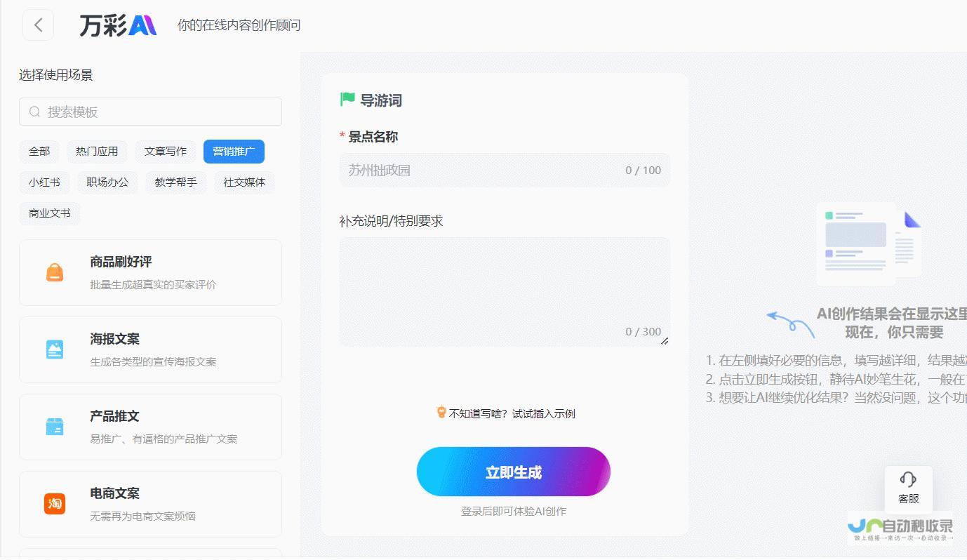The width and height of the screenshot is (967, 560).
Task: Click the blue box icon of 产品推文
Action: tap(55, 426)
